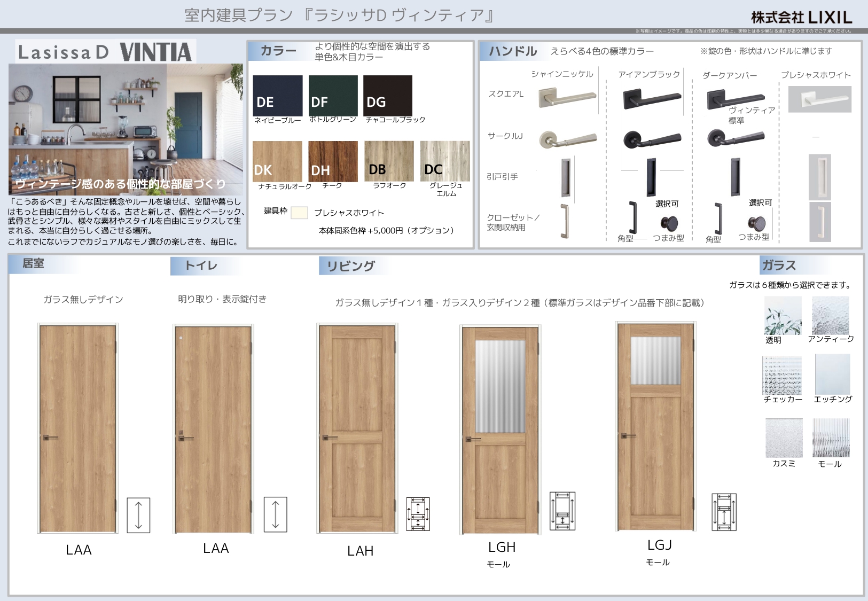Select the Iron Black Square L handle

pyautogui.click(x=652, y=99)
